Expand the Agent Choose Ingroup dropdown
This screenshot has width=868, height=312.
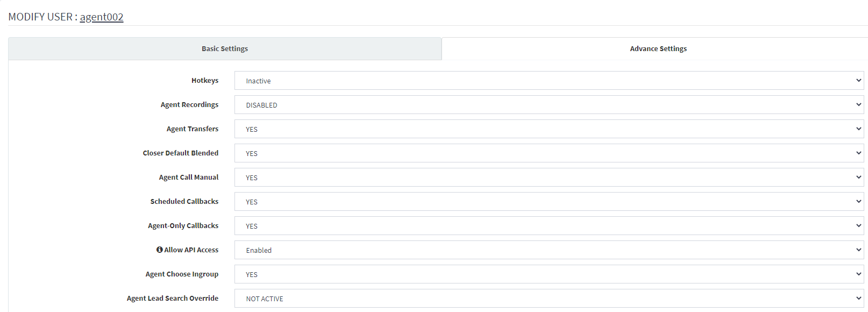point(549,274)
